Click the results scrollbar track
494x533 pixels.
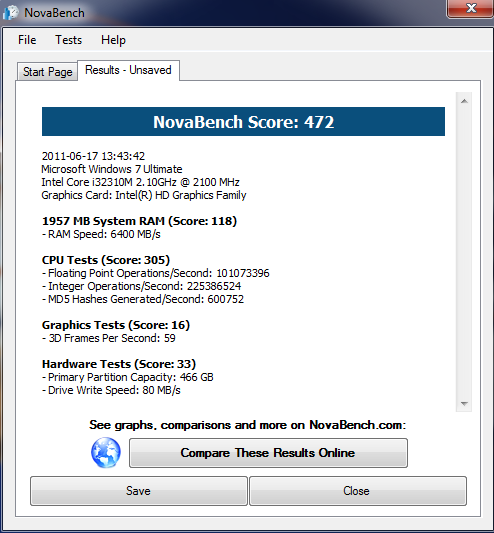(464, 252)
